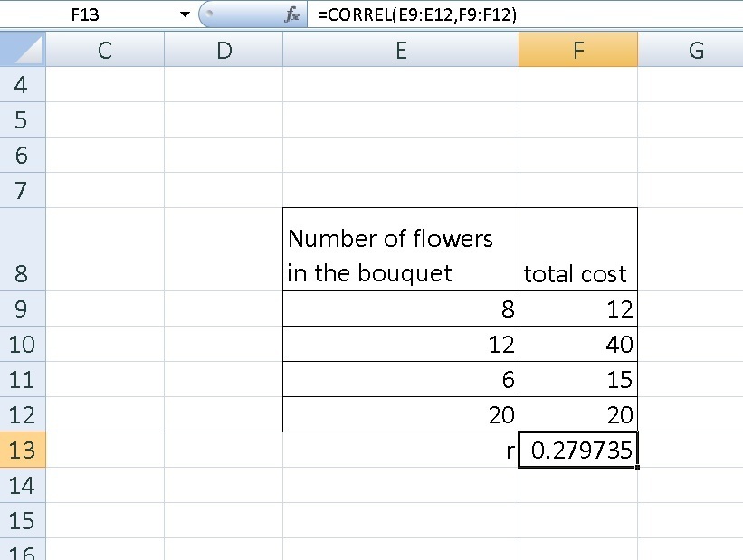Screen dimensions: 743x560
Task: Click the cell with value 6
Action: click(x=401, y=379)
